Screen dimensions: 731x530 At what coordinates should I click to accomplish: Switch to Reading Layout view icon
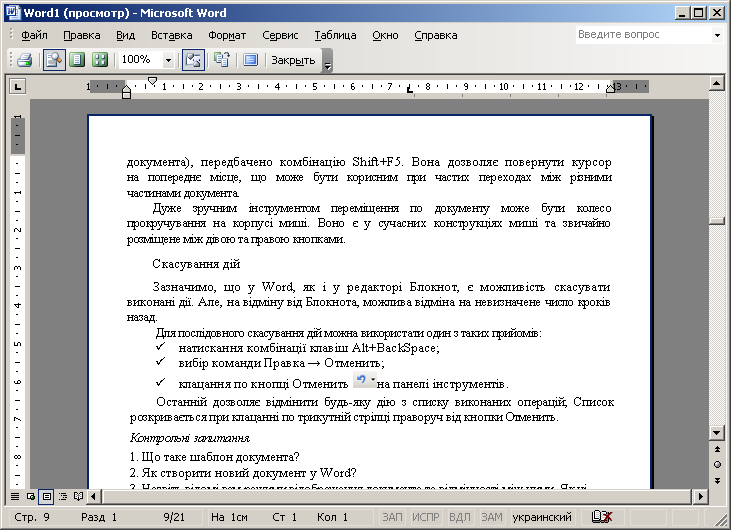click(x=78, y=496)
